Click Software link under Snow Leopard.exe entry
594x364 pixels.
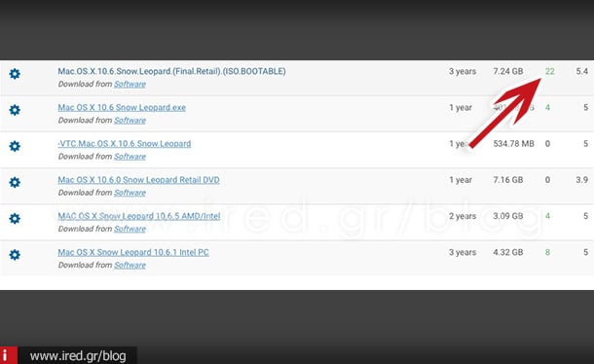pyautogui.click(x=130, y=121)
